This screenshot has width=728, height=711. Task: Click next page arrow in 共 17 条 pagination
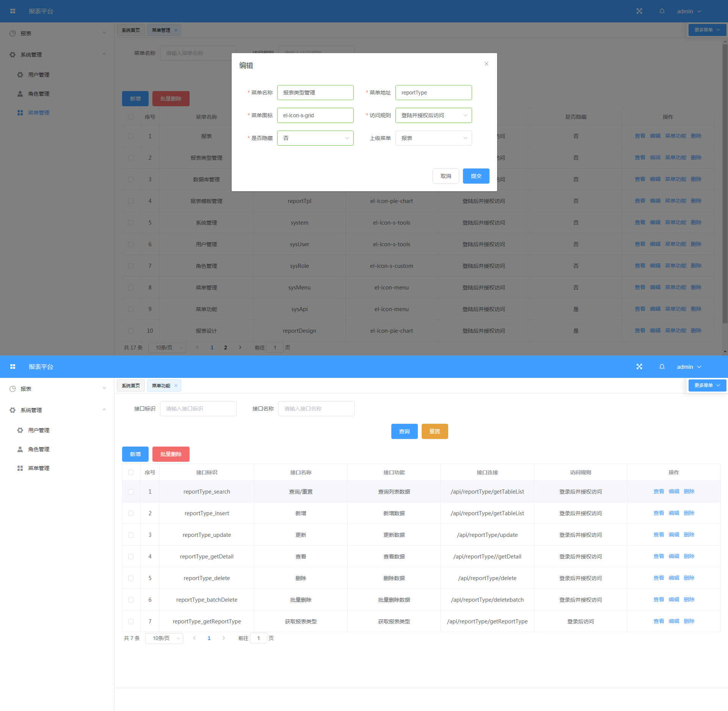(x=240, y=347)
